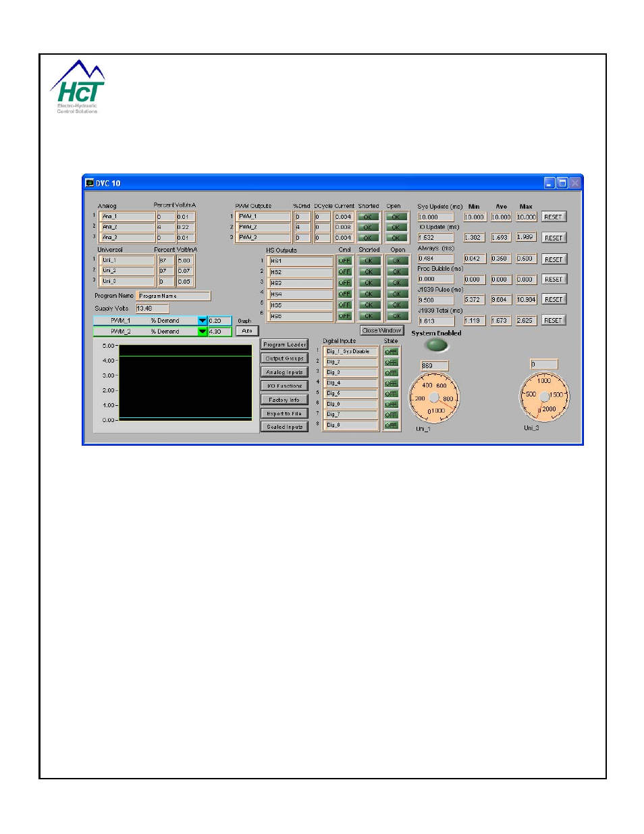Click the PWM_2 Open OK indicator
This screenshot has width=644, height=834.
click(x=396, y=228)
